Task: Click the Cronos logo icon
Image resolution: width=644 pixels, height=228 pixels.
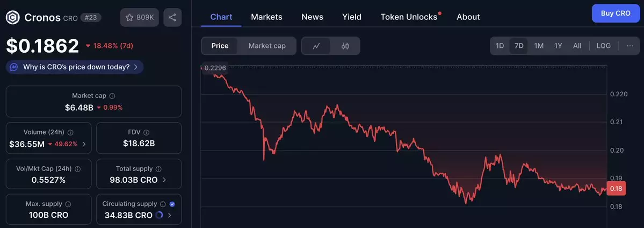Action: click(x=13, y=17)
